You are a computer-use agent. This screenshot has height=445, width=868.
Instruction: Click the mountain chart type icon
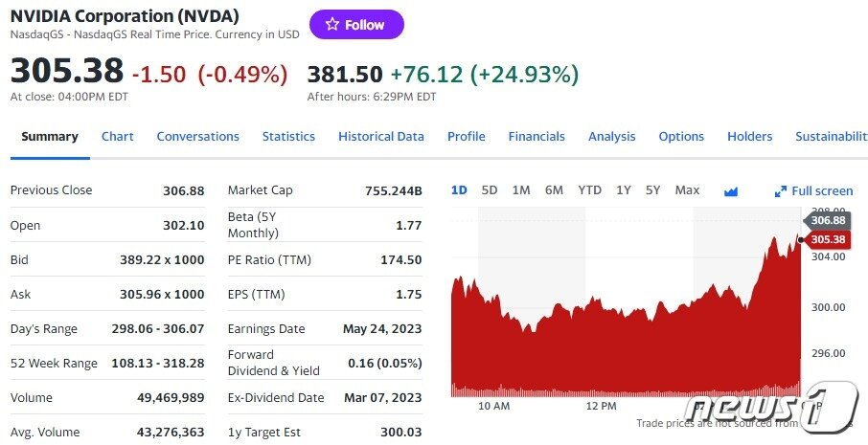coord(731,191)
